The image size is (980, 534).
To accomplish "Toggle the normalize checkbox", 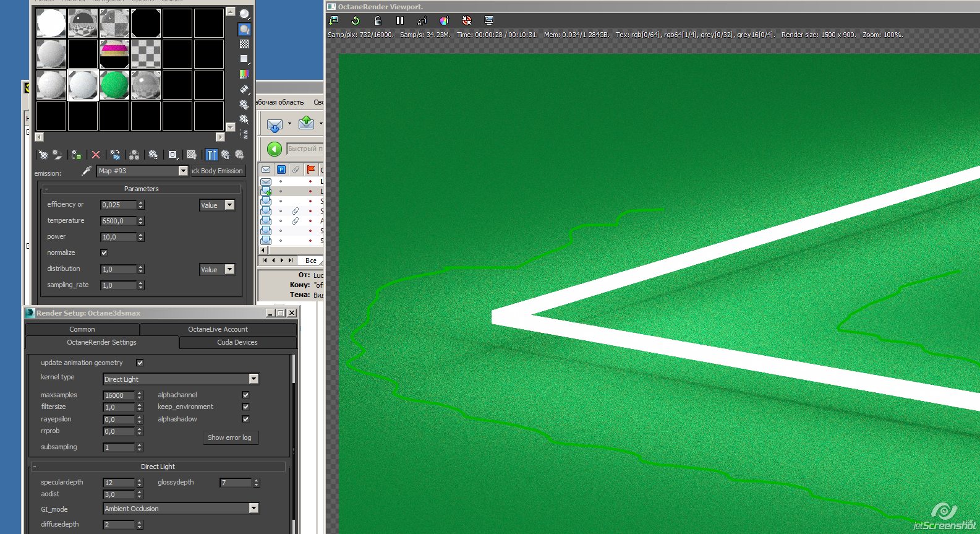I will point(104,252).
